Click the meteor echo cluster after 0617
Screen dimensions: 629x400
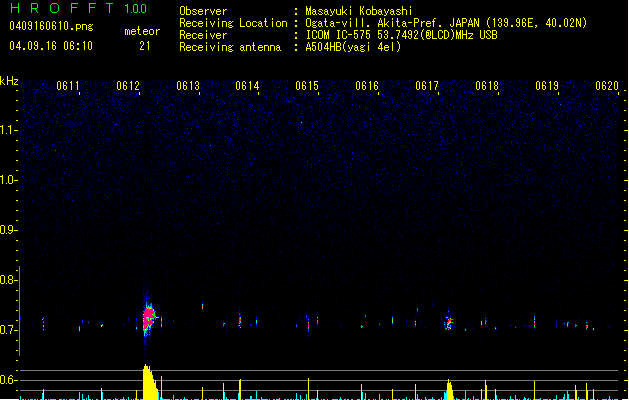(x=448, y=323)
